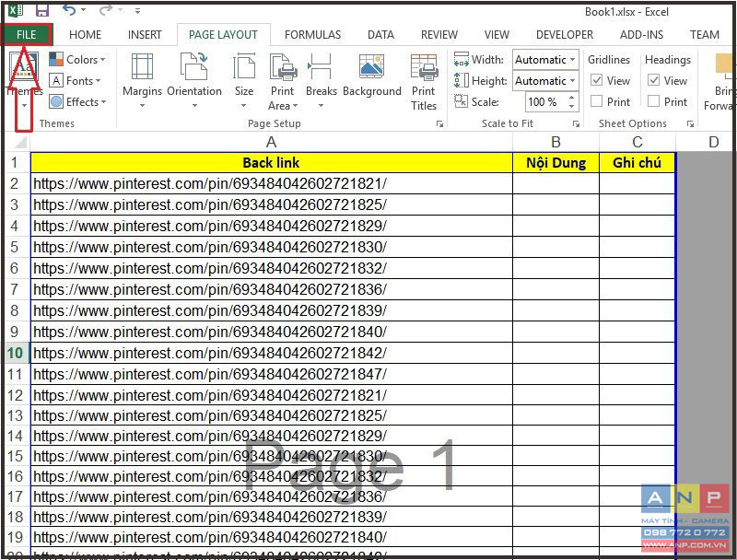The image size is (737, 560).
Task: Open the ADD-INS tab
Action: point(641,35)
